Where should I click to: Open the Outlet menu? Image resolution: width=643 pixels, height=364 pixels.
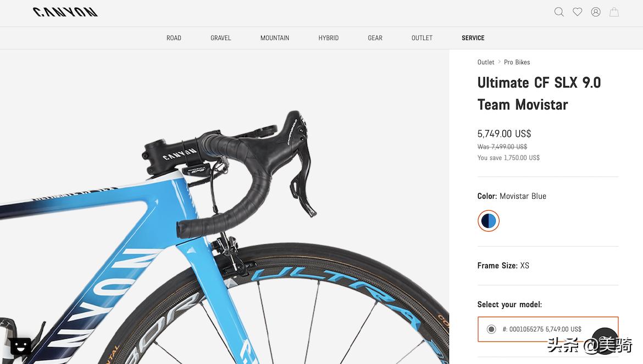[x=422, y=38]
